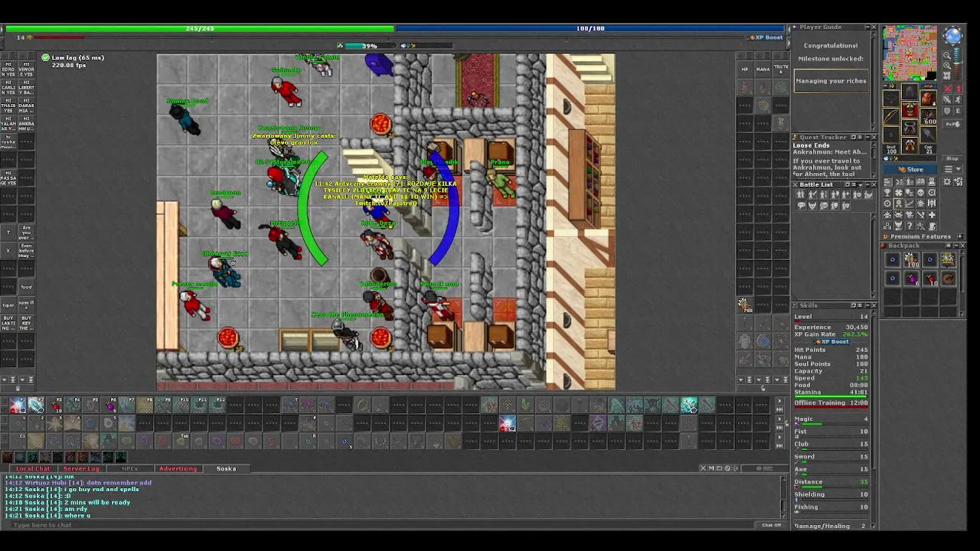This screenshot has height=551, width=980.
Task: Click the Sword skill row
Action: point(831,457)
